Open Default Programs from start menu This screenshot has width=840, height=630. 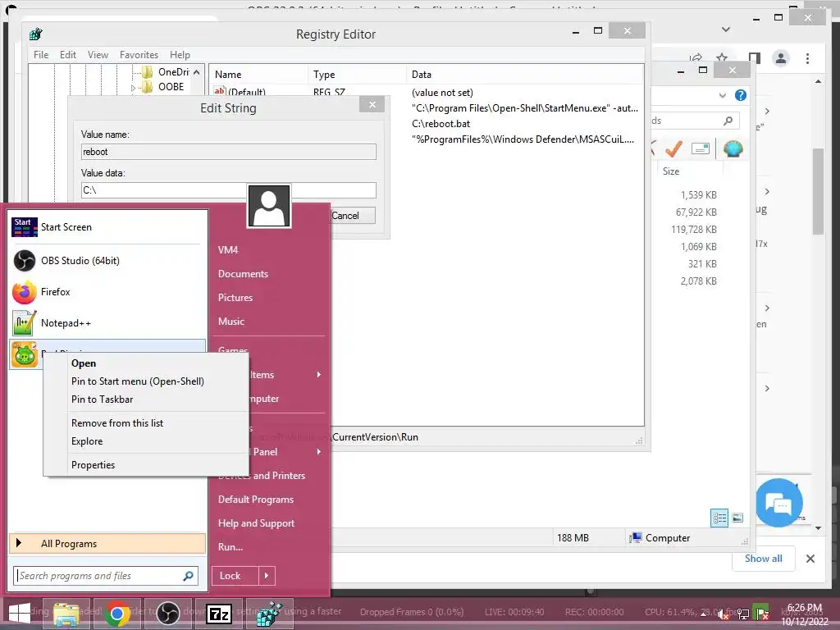256,500
